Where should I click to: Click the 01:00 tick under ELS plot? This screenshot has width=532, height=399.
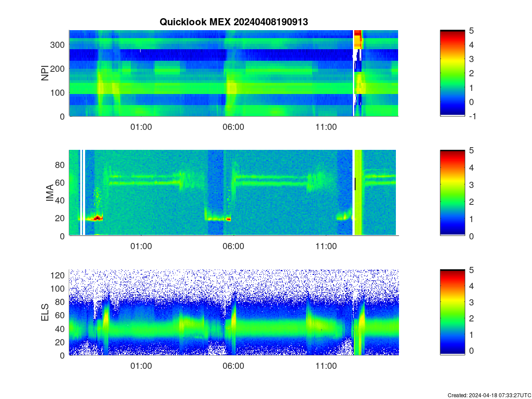(x=141, y=366)
